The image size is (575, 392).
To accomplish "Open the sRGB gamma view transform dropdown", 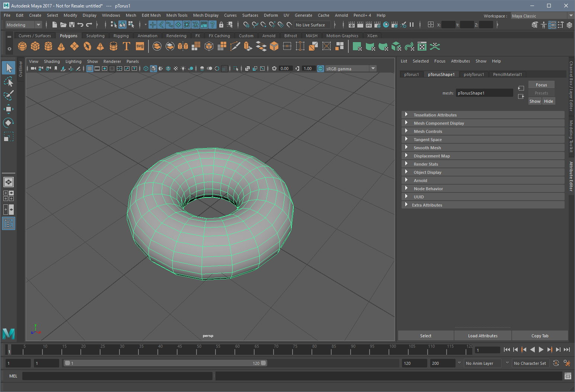I will 373,68.
